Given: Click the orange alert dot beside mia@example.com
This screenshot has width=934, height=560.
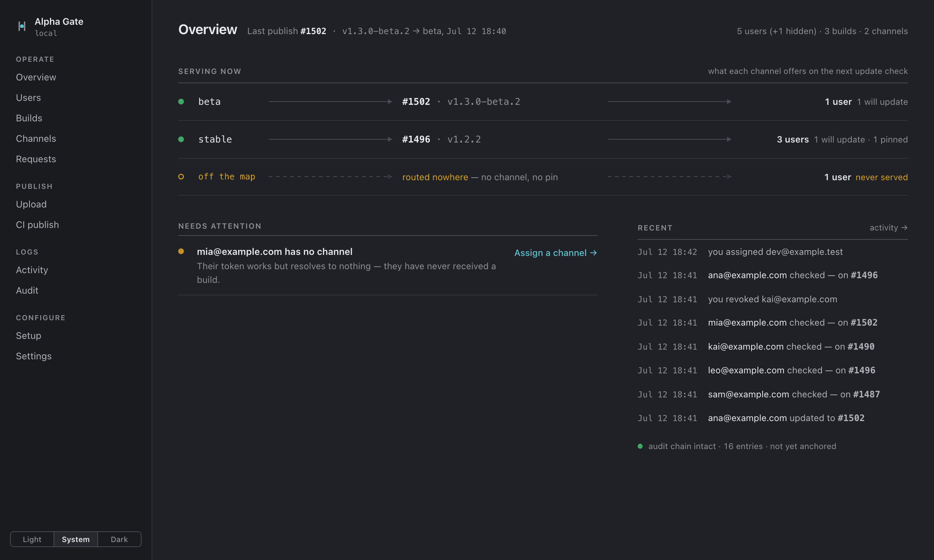Looking at the screenshot, I should [x=181, y=251].
